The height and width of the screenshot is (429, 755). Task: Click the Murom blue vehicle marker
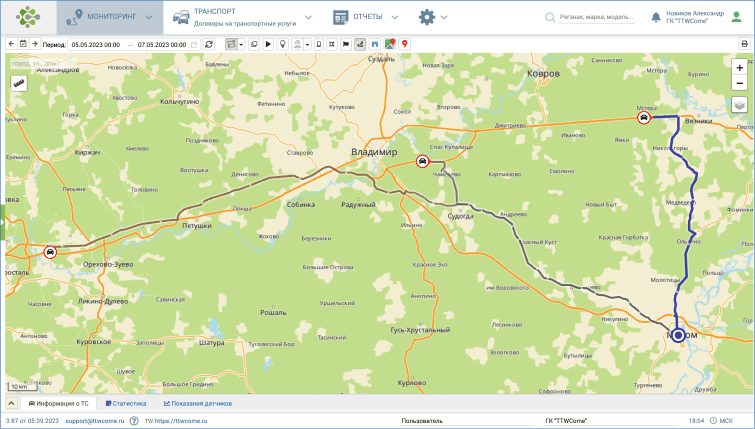[678, 335]
